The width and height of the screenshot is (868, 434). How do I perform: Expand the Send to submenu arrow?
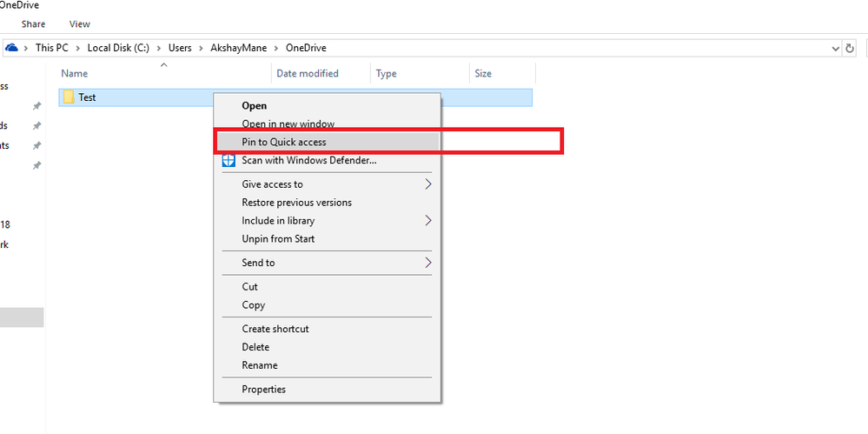click(x=428, y=263)
